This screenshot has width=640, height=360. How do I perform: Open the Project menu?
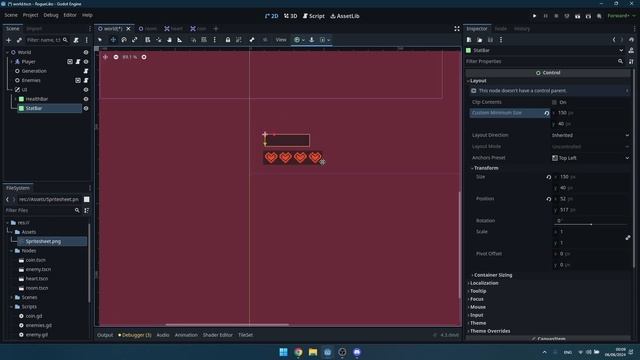[x=30, y=15]
